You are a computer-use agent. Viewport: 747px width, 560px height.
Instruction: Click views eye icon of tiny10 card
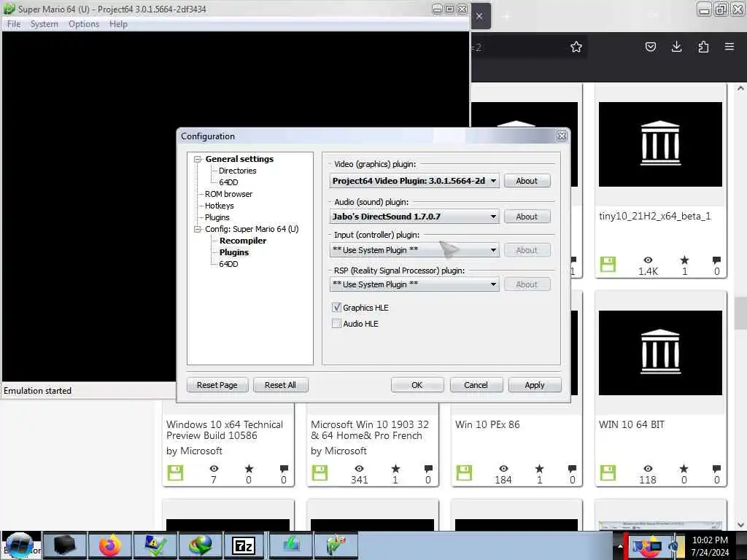pyautogui.click(x=648, y=260)
